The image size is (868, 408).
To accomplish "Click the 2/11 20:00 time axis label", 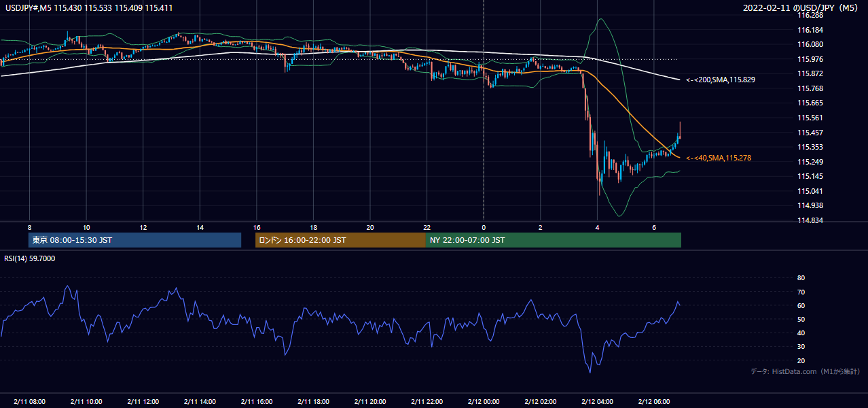I will tap(369, 401).
